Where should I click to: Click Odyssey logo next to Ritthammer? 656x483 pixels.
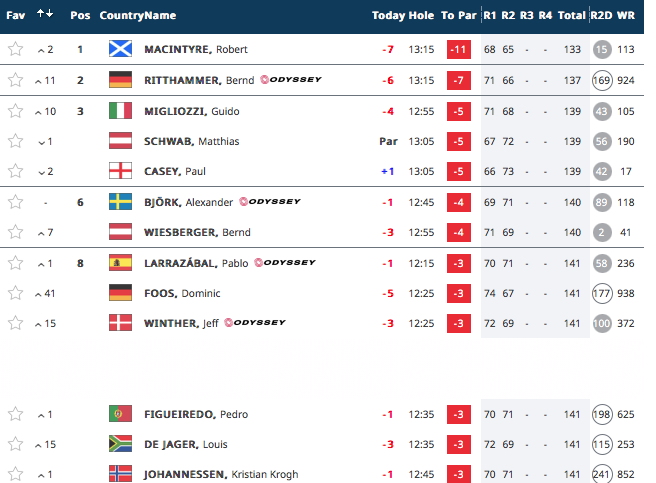click(291, 80)
